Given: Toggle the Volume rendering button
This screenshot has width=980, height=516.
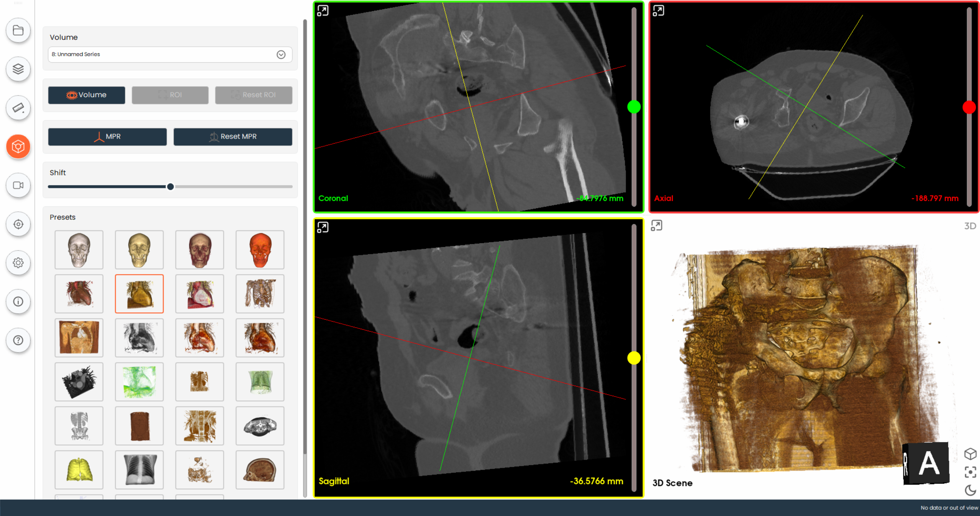Looking at the screenshot, I should coord(87,95).
